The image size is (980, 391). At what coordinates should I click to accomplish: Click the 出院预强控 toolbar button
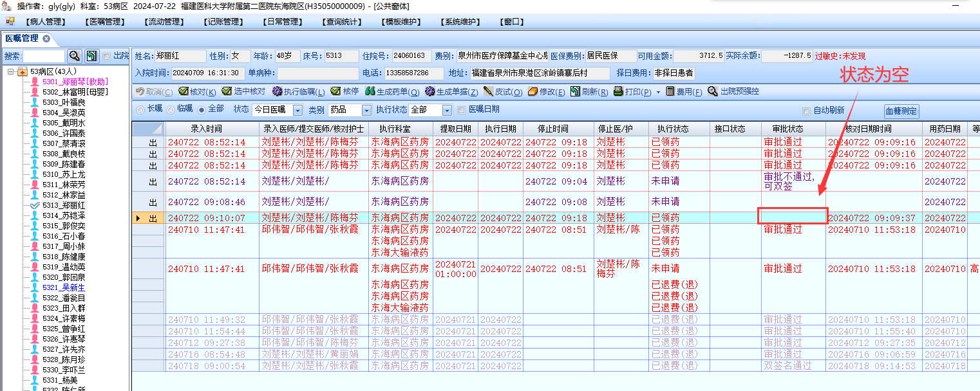tap(733, 92)
